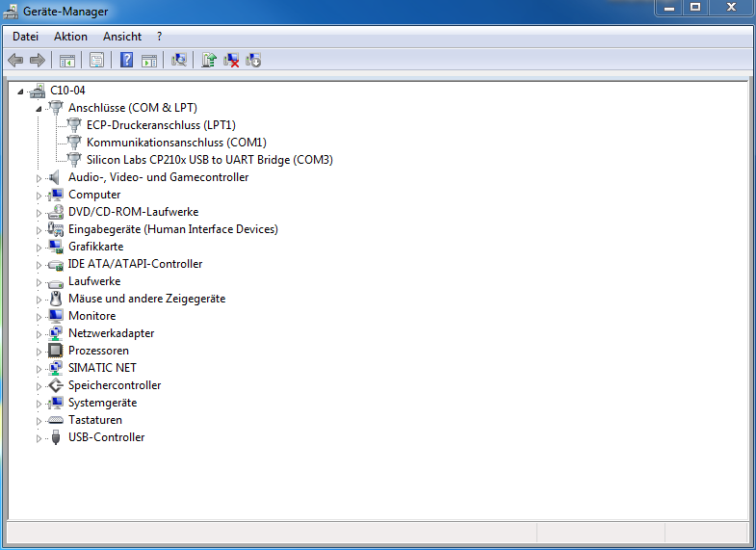
Task: Collapse the Anschlüsse (COM & LPT) node
Action: (x=39, y=109)
